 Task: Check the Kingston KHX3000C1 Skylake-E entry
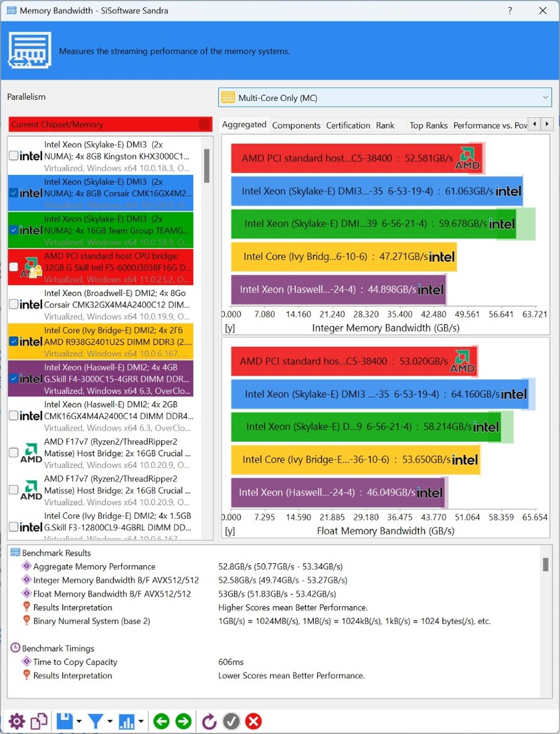14,156
